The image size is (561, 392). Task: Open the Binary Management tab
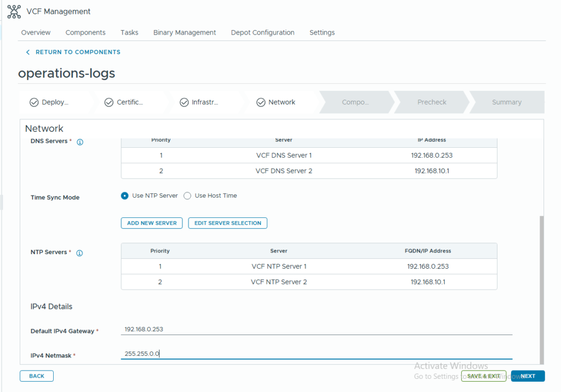(x=185, y=33)
